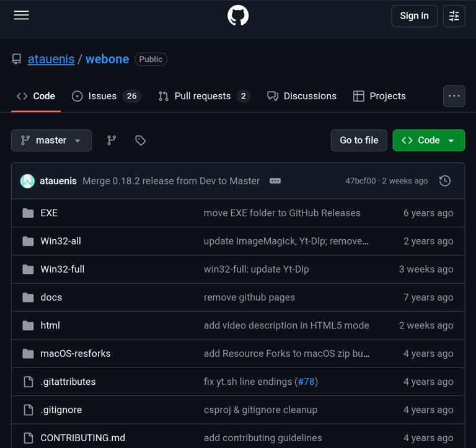Open the atauenis owner profile link
This screenshot has width=476, height=448.
pos(51,59)
